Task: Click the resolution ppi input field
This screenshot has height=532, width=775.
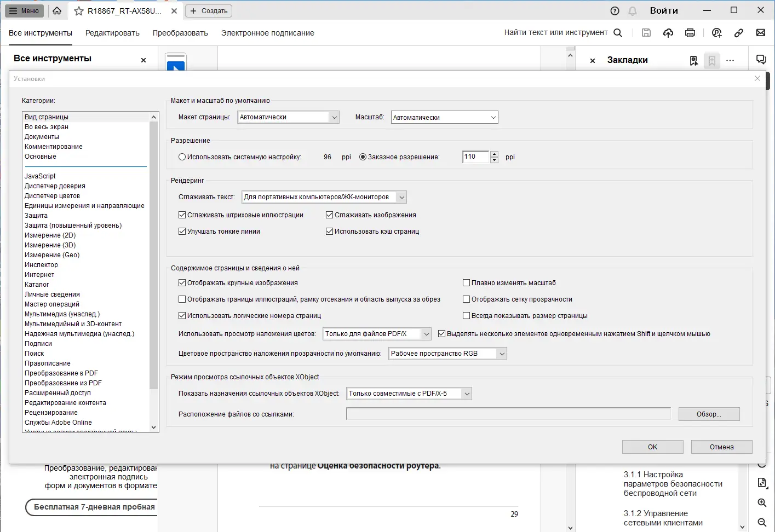Action: [475, 157]
